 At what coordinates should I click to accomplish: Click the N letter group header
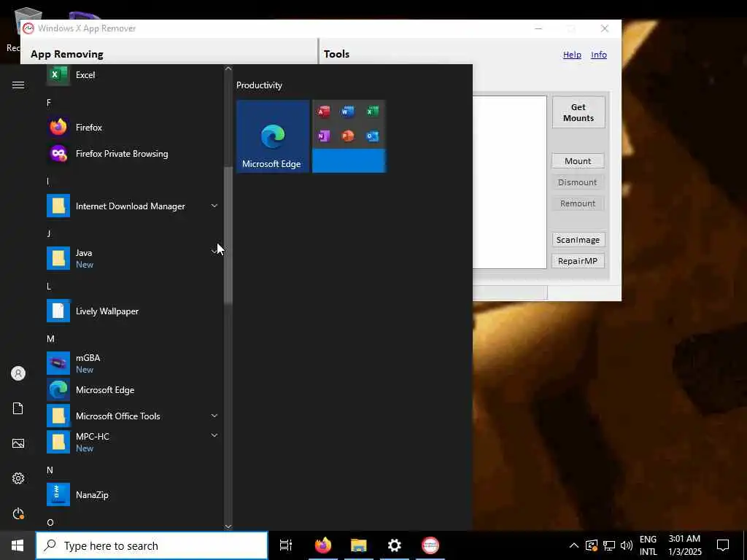pos(50,470)
